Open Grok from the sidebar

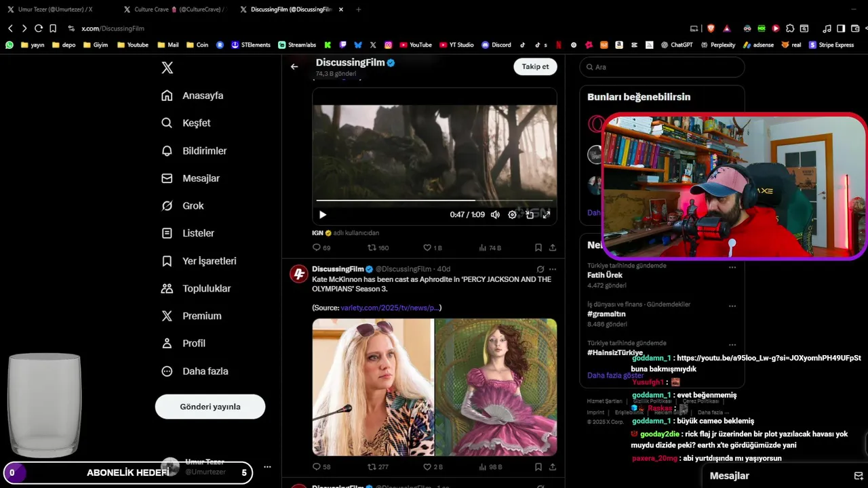point(182,205)
